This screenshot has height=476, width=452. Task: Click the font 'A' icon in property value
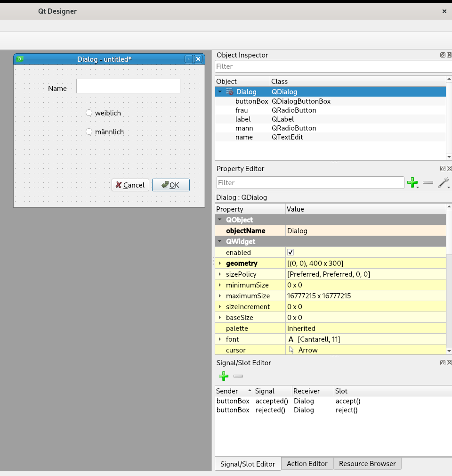pos(291,339)
